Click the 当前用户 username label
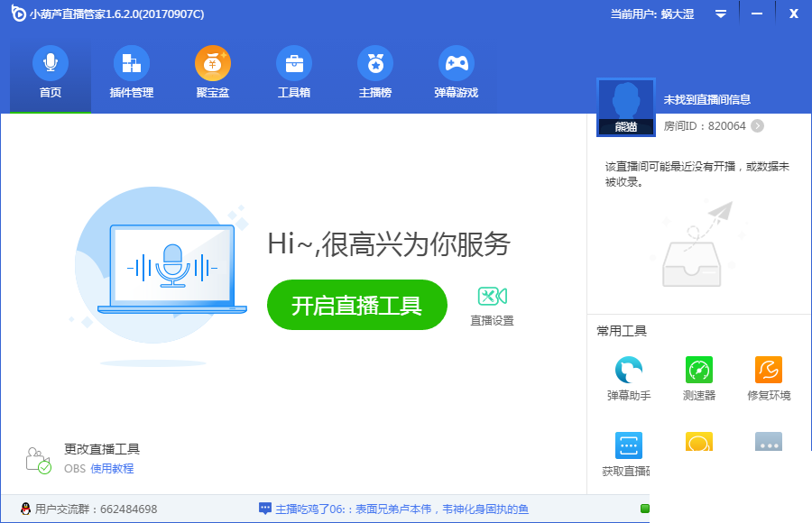 [x=652, y=14]
